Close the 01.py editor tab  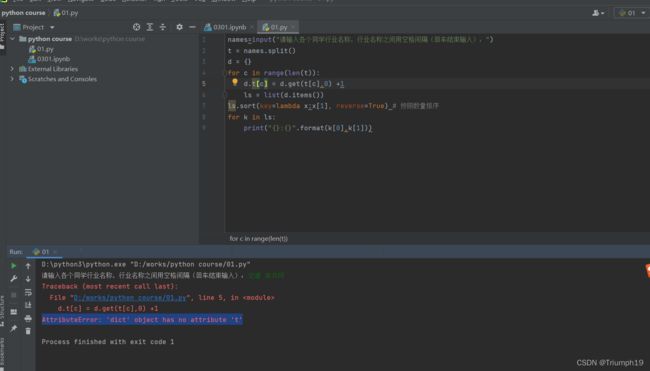(x=293, y=27)
